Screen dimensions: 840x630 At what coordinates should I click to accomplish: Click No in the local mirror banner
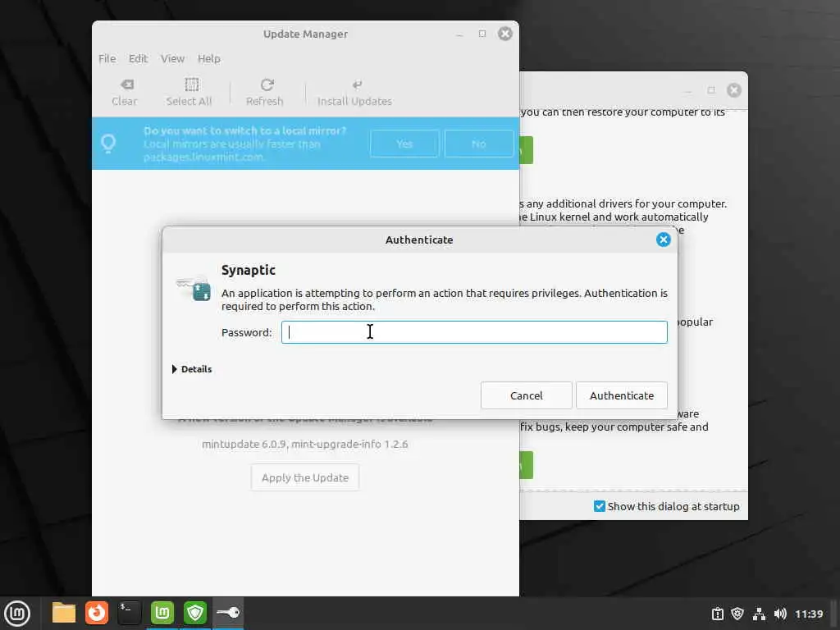point(479,144)
